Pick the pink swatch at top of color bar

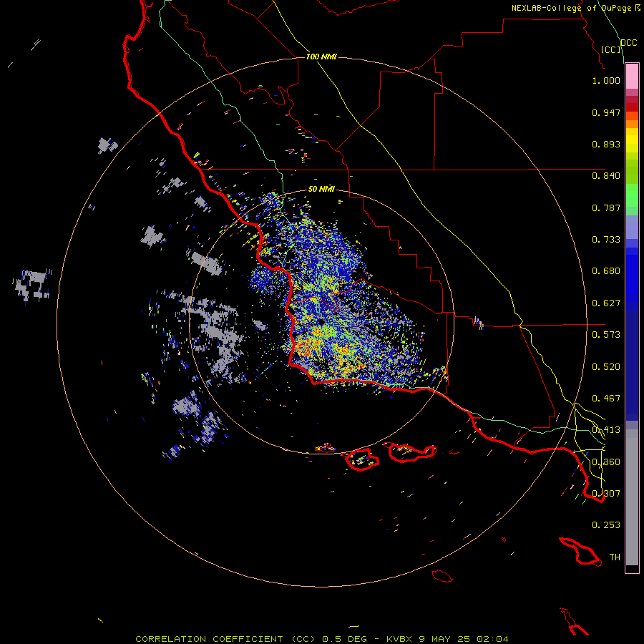point(632,77)
